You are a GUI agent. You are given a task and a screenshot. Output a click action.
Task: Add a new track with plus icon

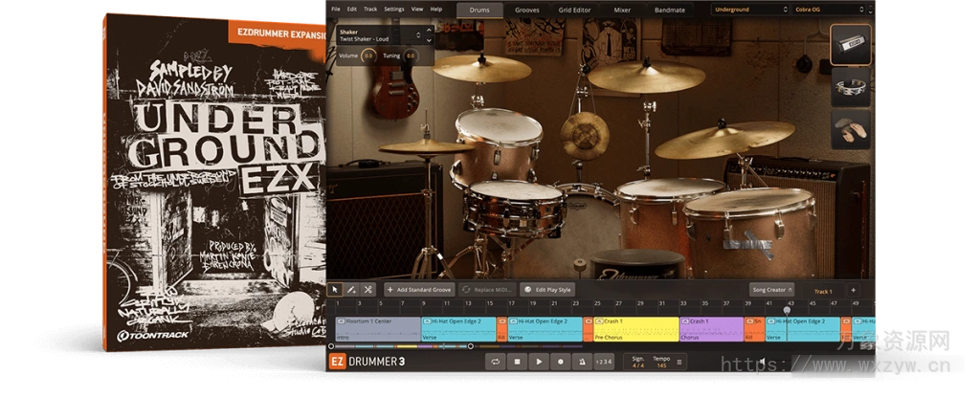click(x=853, y=291)
